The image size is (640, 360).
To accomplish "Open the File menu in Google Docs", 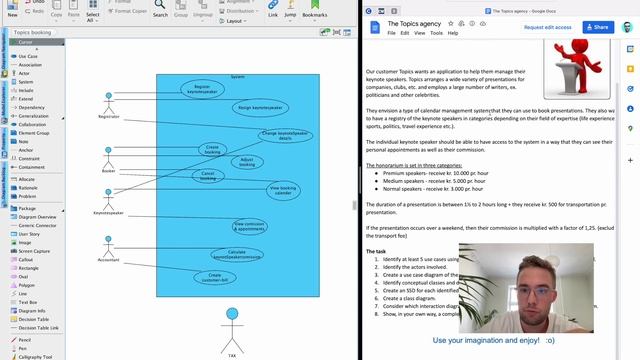I will tap(391, 33).
